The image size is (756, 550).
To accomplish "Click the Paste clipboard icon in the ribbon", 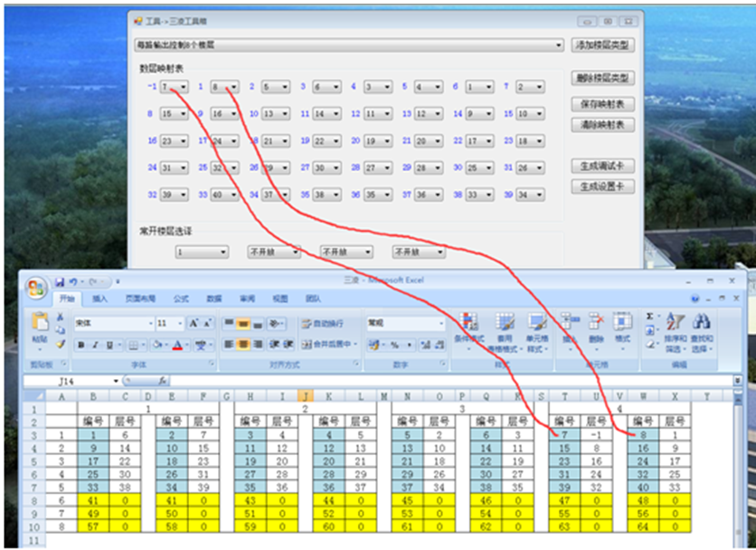I will click(40, 322).
